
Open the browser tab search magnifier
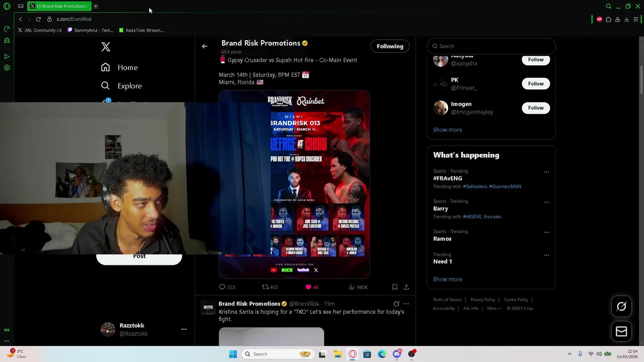[x=608, y=7]
